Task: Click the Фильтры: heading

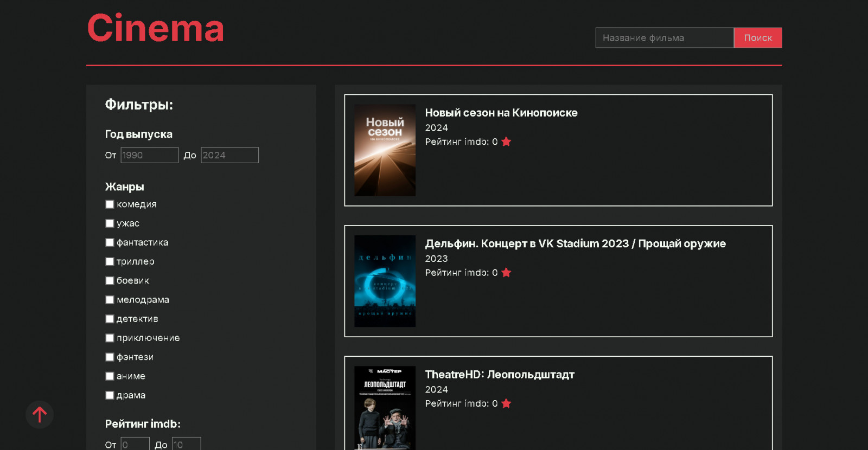Action: [x=139, y=105]
